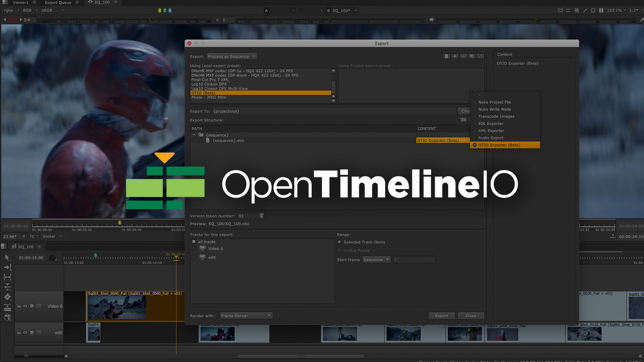Click the globe-shaped tool at toolbar bottom
The width and height of the screenshot is (644, 362).
(x=7, y=317)
